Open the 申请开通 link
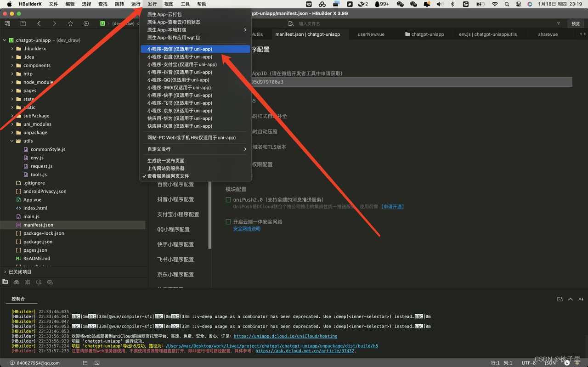Image resolution: width=588 pixels, height=367 pixels. pos(392,207)
